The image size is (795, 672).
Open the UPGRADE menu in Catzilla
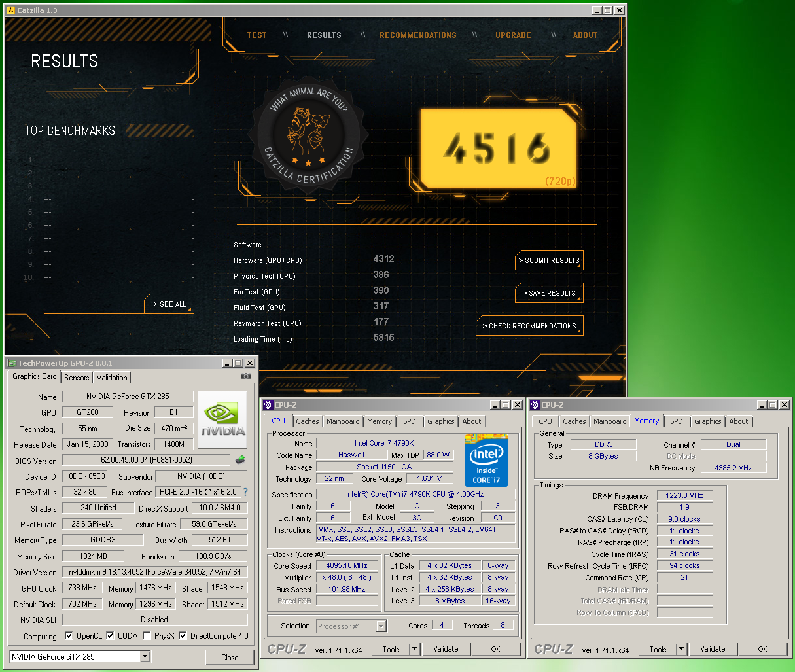513,35
